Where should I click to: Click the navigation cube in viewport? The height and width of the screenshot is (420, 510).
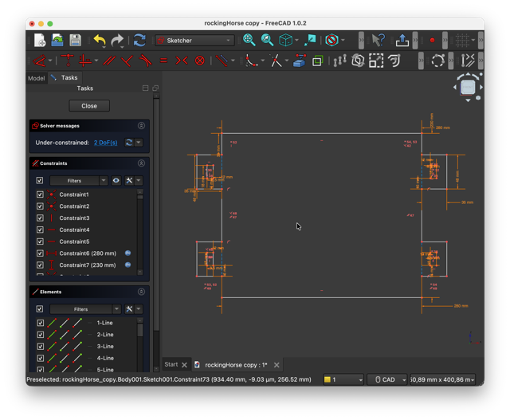(468, 88)
